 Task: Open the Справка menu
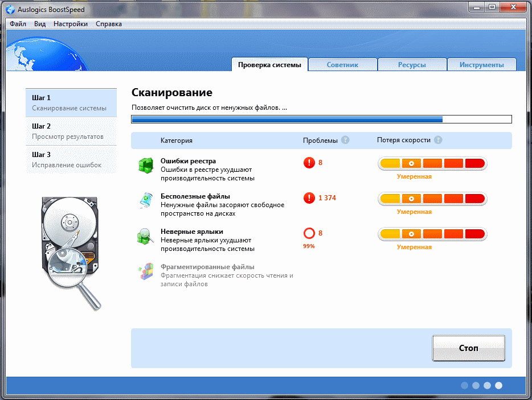coord(109,24)
